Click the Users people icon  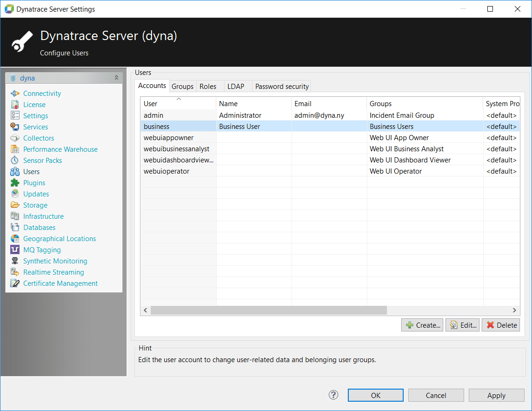(15, 172)
